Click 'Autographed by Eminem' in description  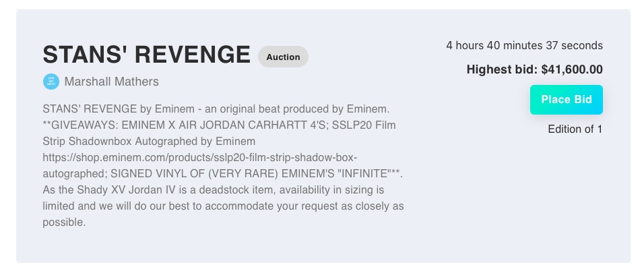point(195,141)
